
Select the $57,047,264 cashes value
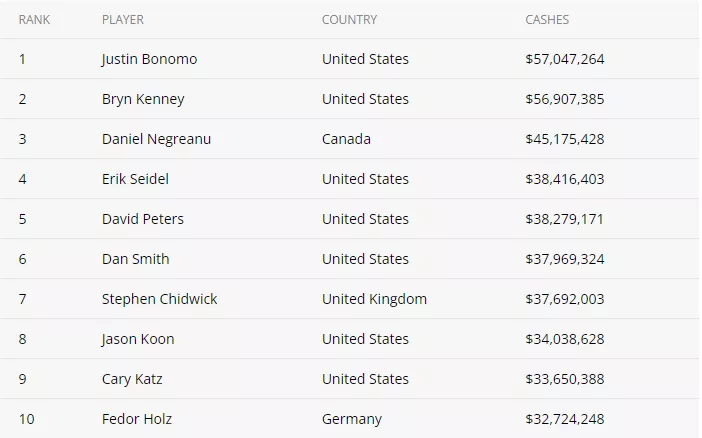565,59
